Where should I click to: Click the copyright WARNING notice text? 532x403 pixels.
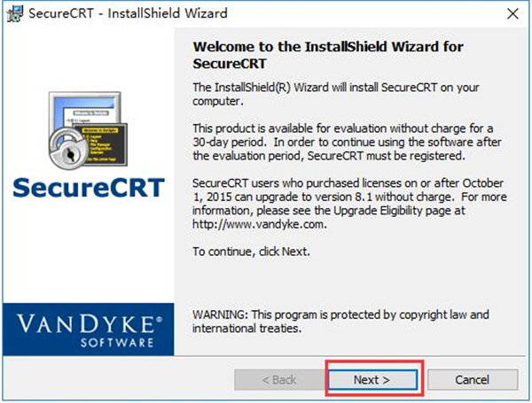pos(340,322)
